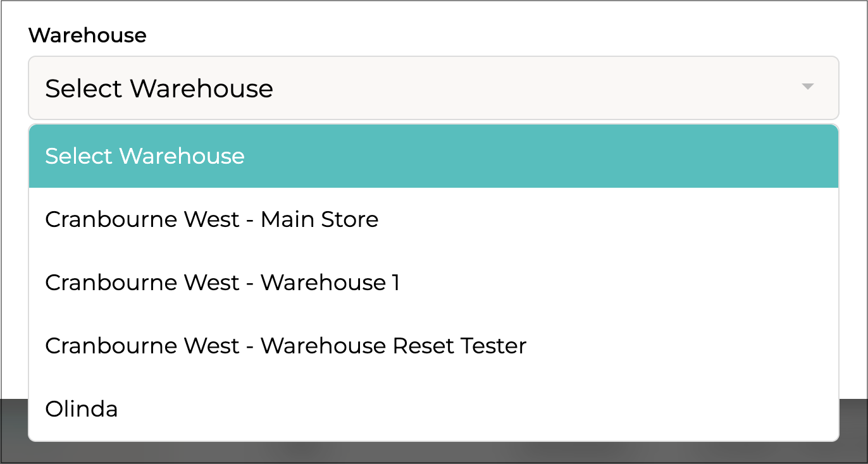The height and width of the screenshot is (464, 868).
Task: Click the last item in warehouse list
Action: (82, 409)
